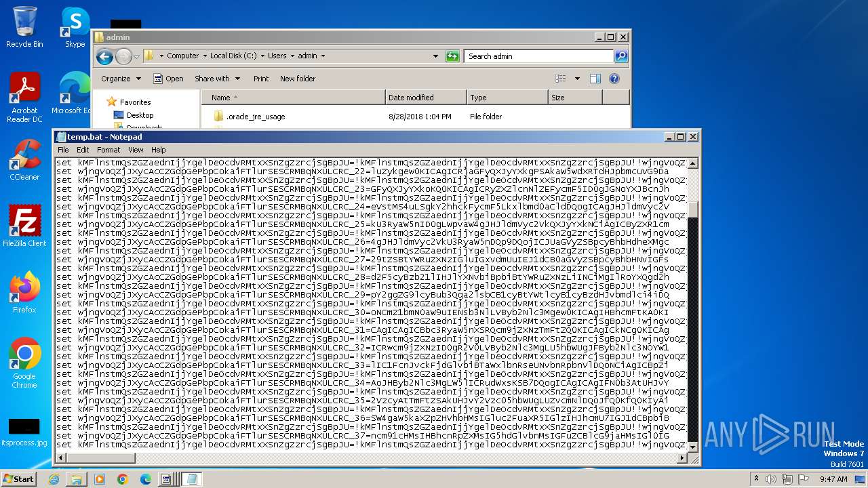
Task: Open Notepad View menu
Action: [136, 150]
